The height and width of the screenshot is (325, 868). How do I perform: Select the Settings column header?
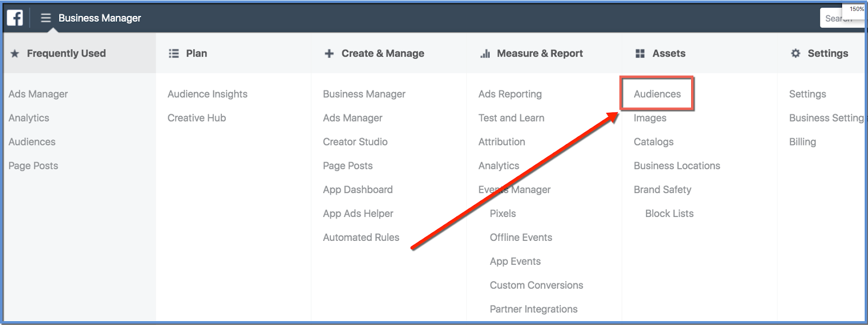click(x=828, y=53)
